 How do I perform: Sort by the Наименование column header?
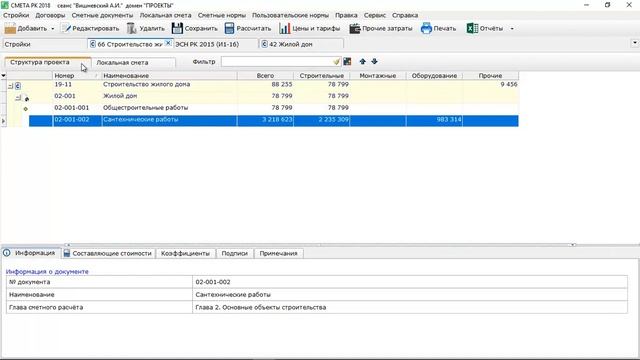click(x=169, y=76)
